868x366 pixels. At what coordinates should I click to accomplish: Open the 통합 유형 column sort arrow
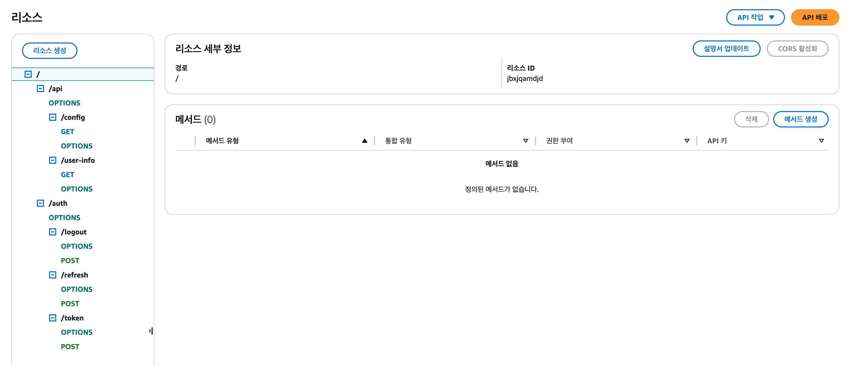pos(526,141)
